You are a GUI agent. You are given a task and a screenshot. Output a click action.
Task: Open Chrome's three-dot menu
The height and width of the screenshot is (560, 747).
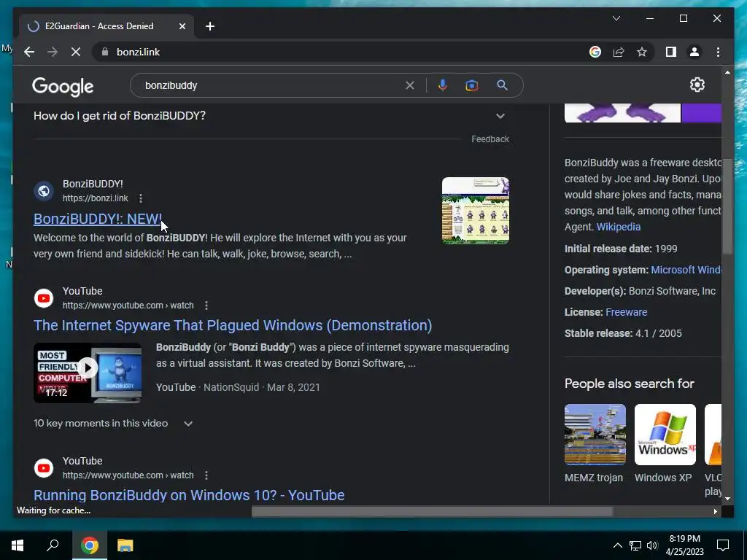point(718,52)
